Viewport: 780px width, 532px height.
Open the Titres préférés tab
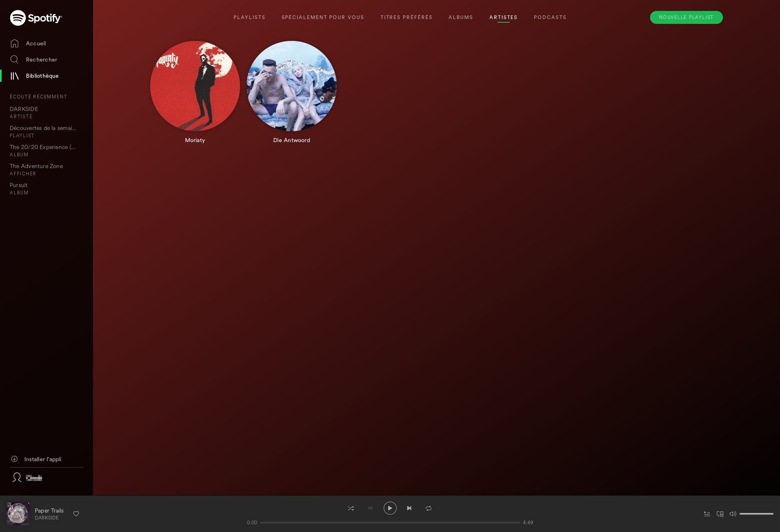pyautogui.click(x=406, y=17)
